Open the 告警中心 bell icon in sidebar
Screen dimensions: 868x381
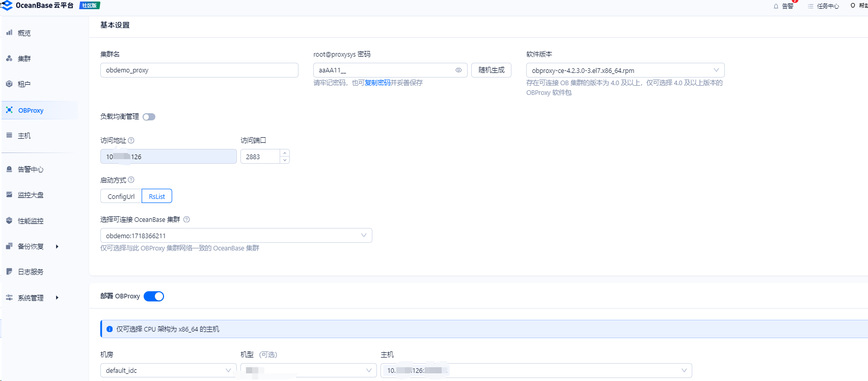(x=9, y=169)
